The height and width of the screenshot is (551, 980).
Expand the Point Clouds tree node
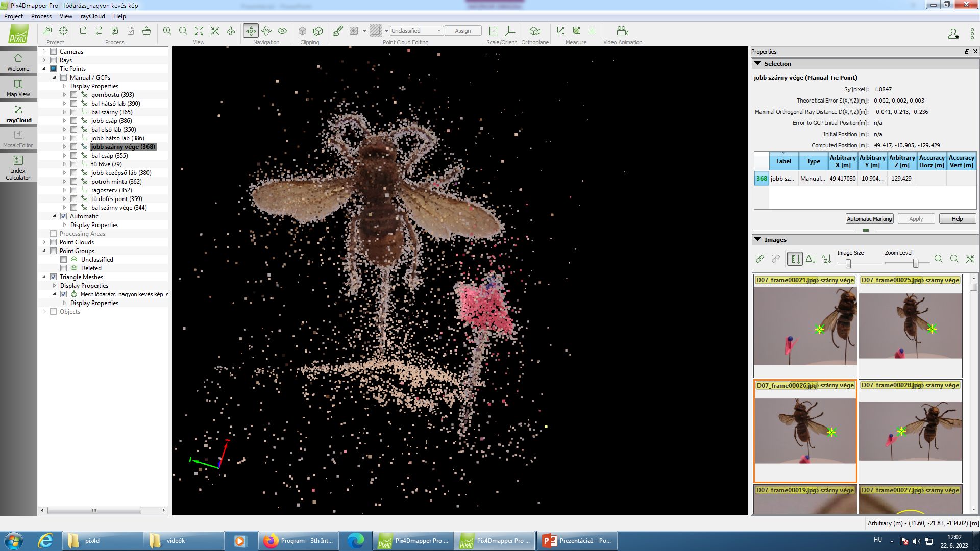(44, 242)
